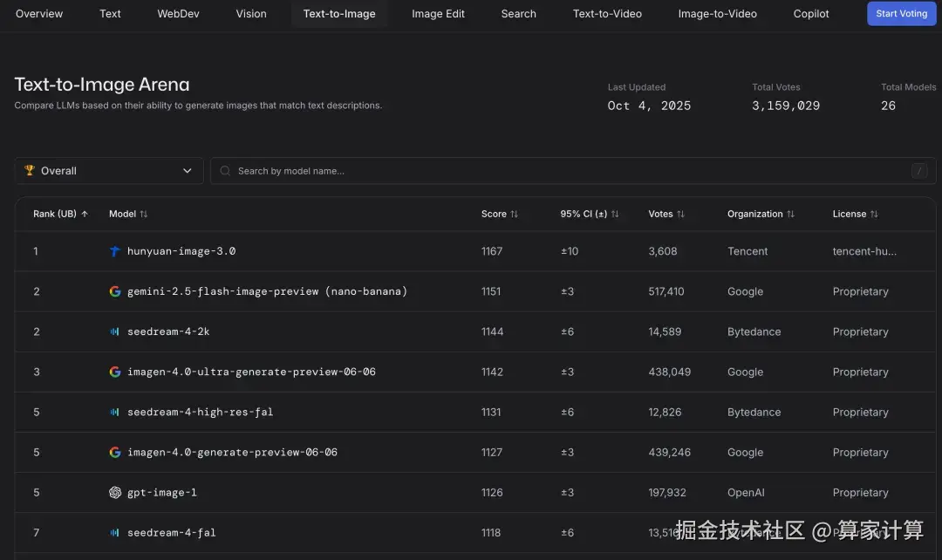942x560 pixels.
Task: Click Bytedance icon beside seedream-4-fal
Action: coord(115,533)
